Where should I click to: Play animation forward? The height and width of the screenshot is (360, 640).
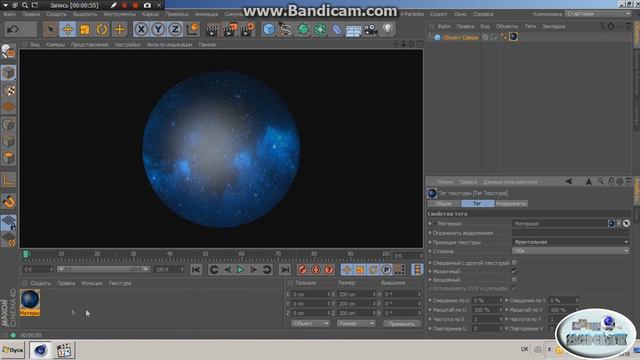tap(240, 269)
